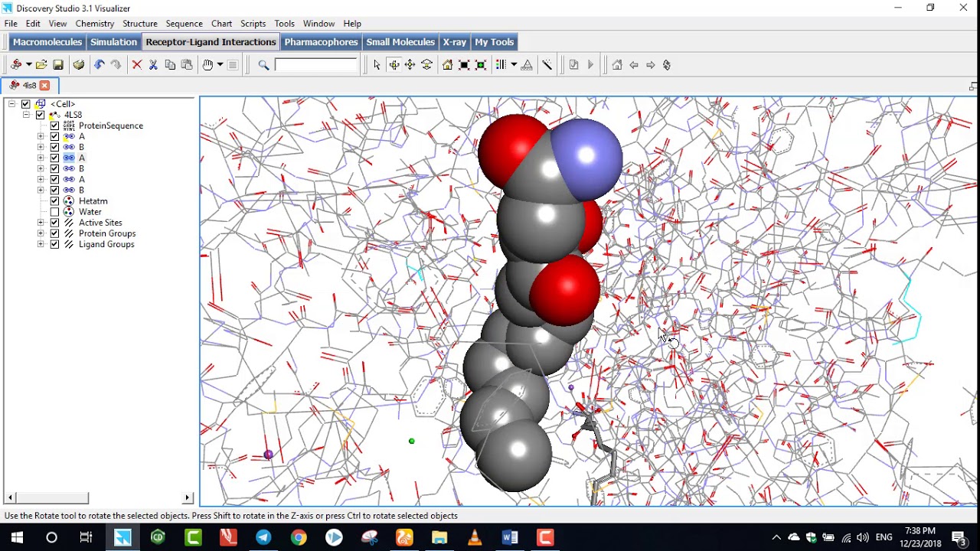Image resolution: width=980 pixels, height=551 pixels.
Task: Open the Display Style dropdown arrow
Action: [x=514, y=65]
